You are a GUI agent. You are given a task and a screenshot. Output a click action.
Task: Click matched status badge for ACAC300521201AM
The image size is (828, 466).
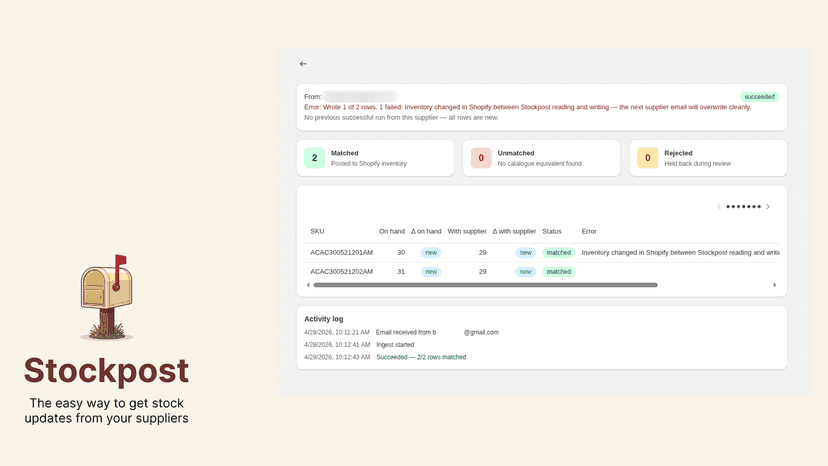tap(559, 253)
